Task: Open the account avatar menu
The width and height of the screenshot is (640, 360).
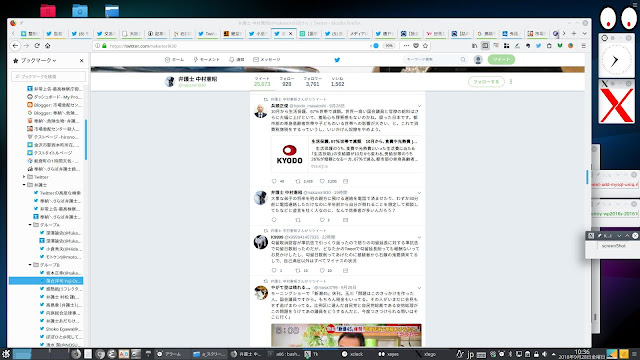Action: (478, 60)
